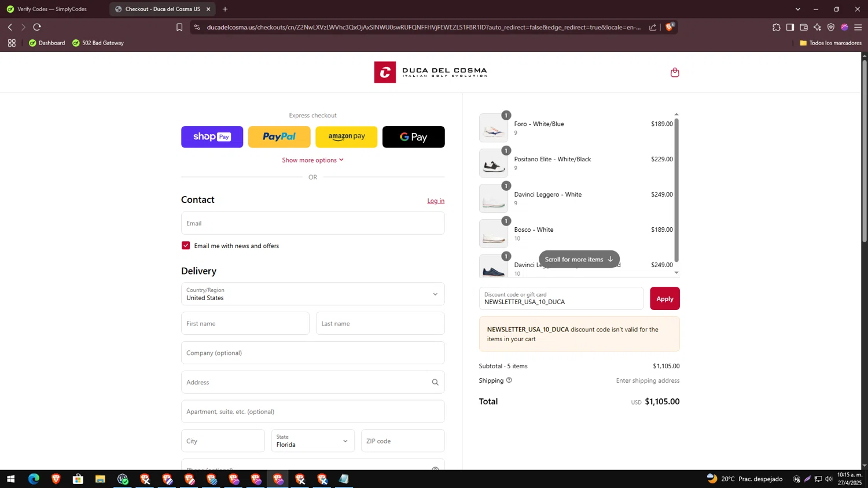Screen dimensions: 868x488
Task: Open the Windows Start menu
Action: pyautogui.click(x=10, y=479)
